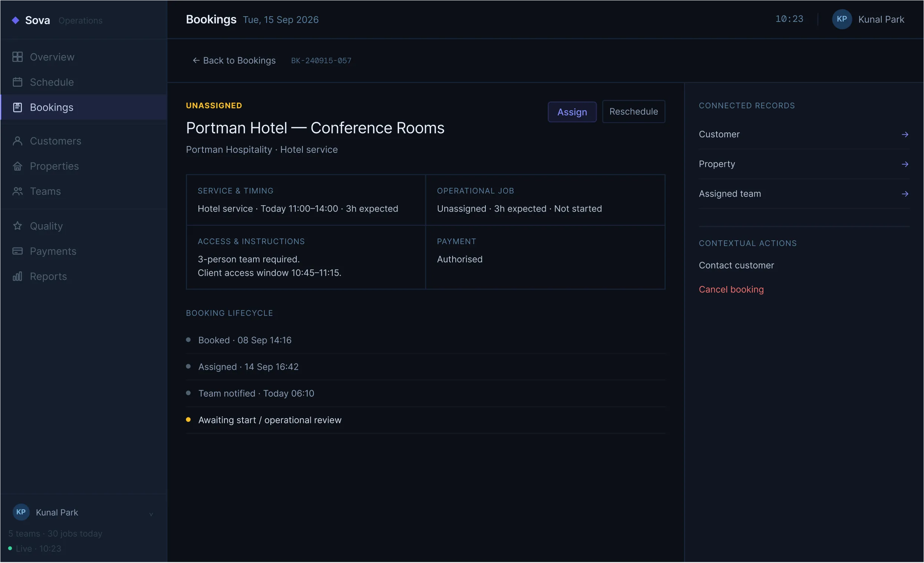The image size is (924, 563).
Task: Click the Bookings clipboard icon
Action: [x=17, y=107]
